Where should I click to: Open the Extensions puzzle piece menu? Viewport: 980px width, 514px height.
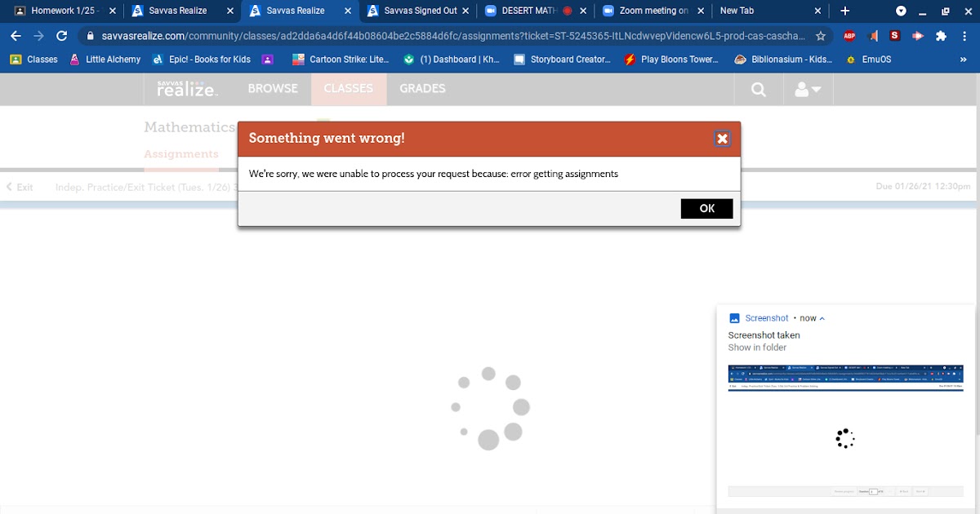(941, 36)
